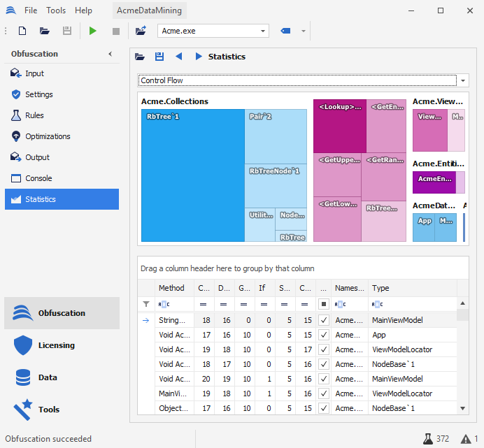Click the warnings triangle icon in status bar
The width and height of the screenshot is (484, 448).
[465, 439]
